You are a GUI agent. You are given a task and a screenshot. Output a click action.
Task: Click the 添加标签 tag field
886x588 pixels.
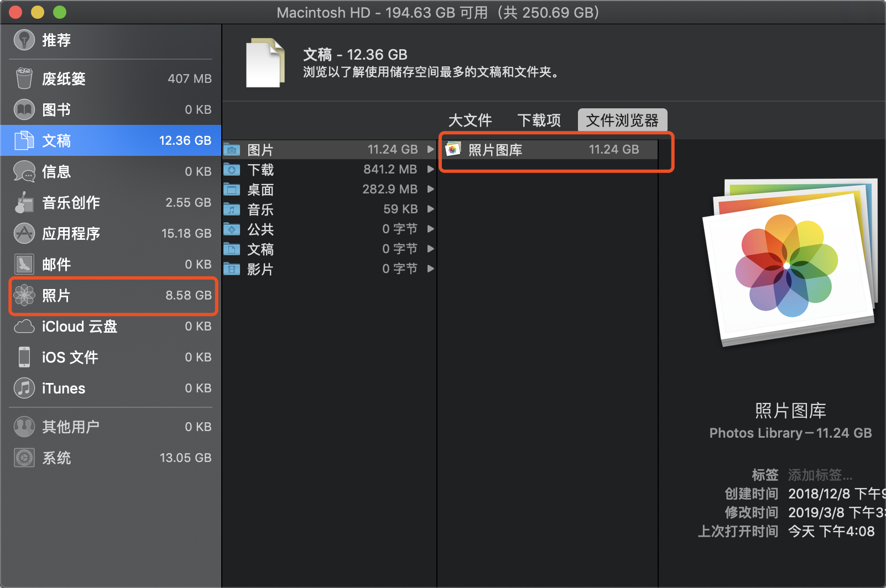click(x=820, y=475)
